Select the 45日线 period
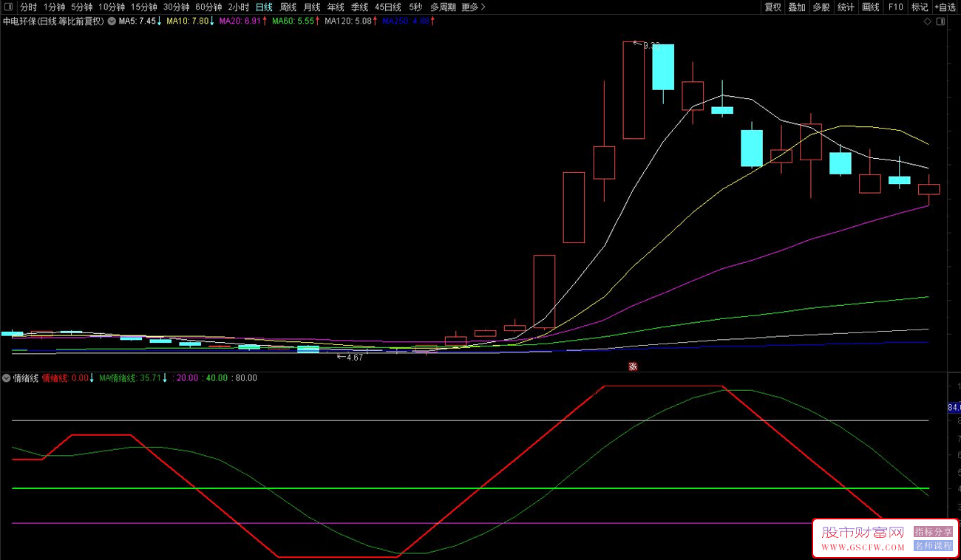Viewport: 961px width, 560px height. [388, 7]
